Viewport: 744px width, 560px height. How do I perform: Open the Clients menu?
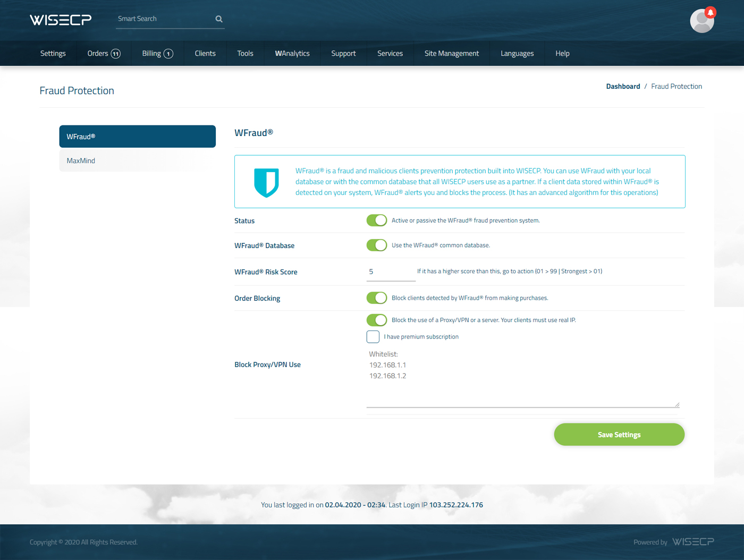coord(205,54)
